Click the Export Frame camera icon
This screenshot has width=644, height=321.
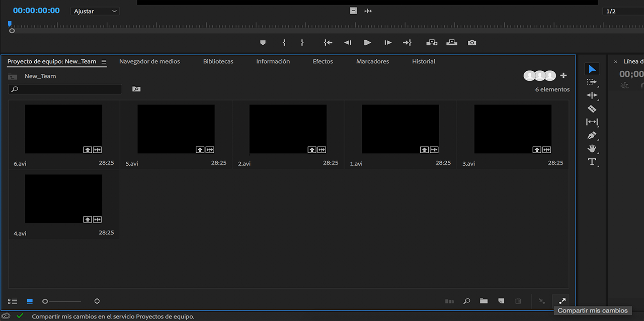pyautogui.click(x=472, y=43)
